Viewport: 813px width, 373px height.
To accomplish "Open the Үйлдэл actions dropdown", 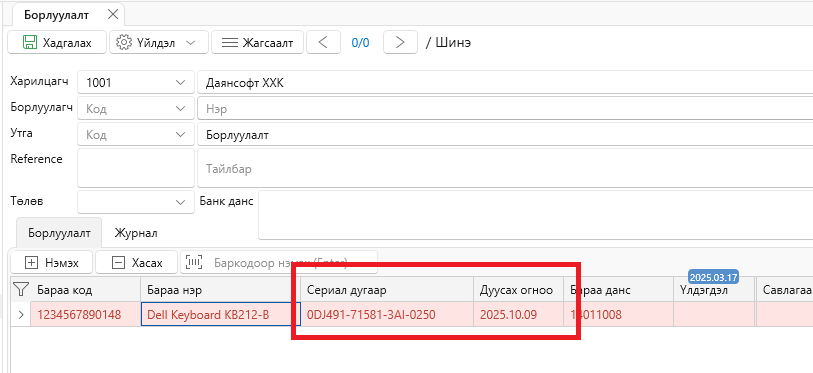I will pos(159,43).
